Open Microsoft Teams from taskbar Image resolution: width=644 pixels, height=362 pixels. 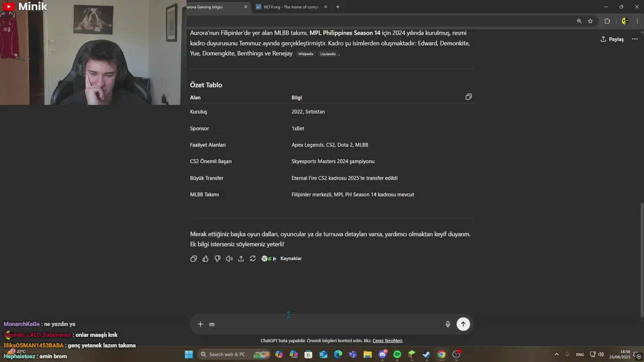353,354
